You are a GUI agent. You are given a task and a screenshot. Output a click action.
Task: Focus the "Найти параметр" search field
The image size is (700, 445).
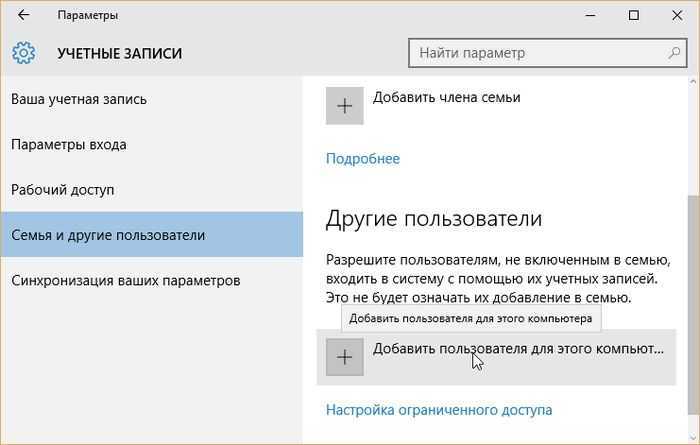click(547, 53)
